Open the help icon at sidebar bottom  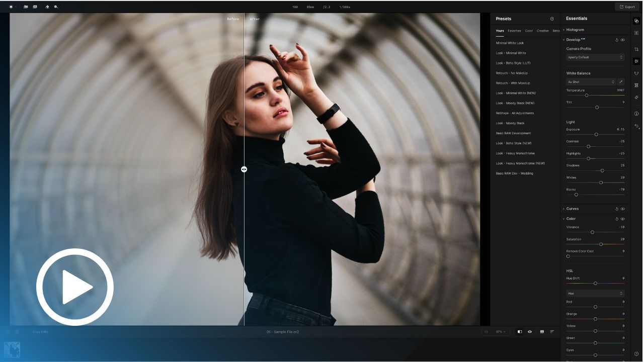click(x=636, y=354)
